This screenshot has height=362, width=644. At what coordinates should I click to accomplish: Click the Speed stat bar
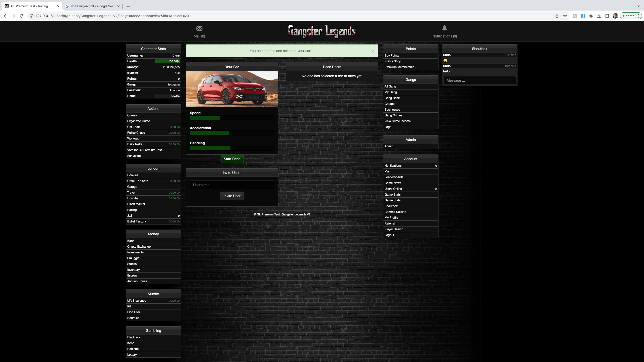point(232,118)
